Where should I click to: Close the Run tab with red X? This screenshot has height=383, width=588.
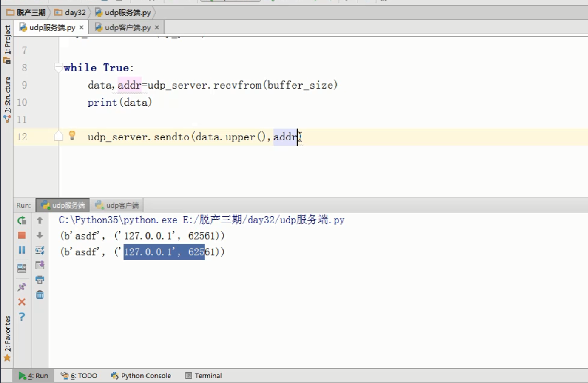pyautogui.click(x=22, y=302)
